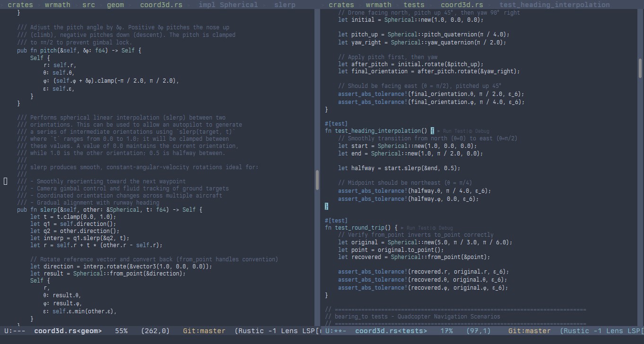Click 'wrmath' breadcrumb in left pane

(57, 5)
